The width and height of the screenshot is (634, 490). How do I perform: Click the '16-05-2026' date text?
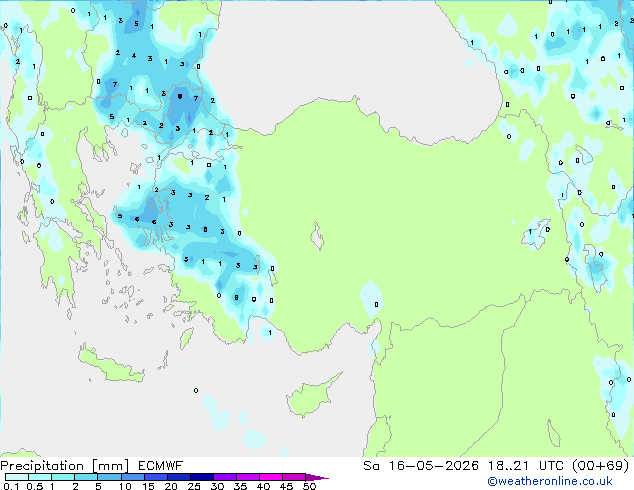tap(433, 466)
